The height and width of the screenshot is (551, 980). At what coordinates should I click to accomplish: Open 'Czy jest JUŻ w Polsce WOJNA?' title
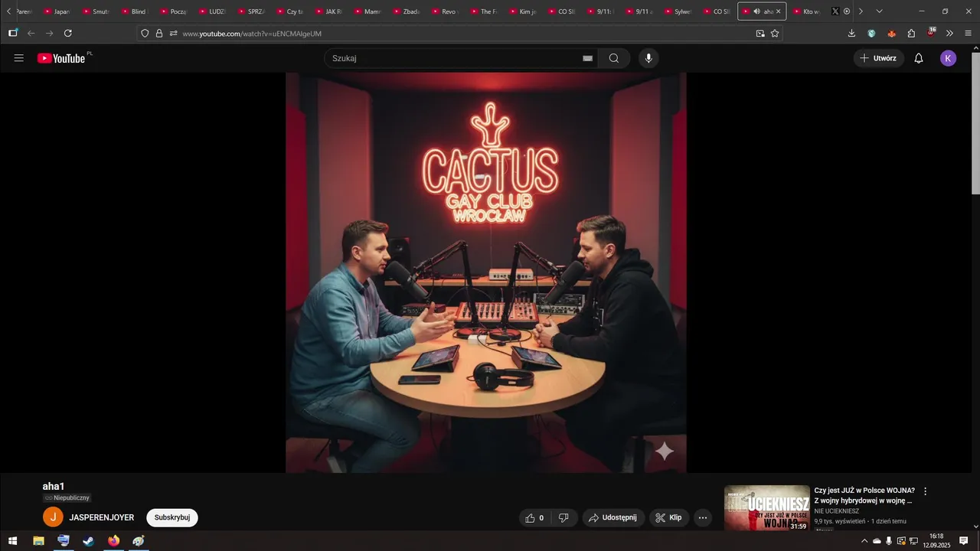[864, 495]
